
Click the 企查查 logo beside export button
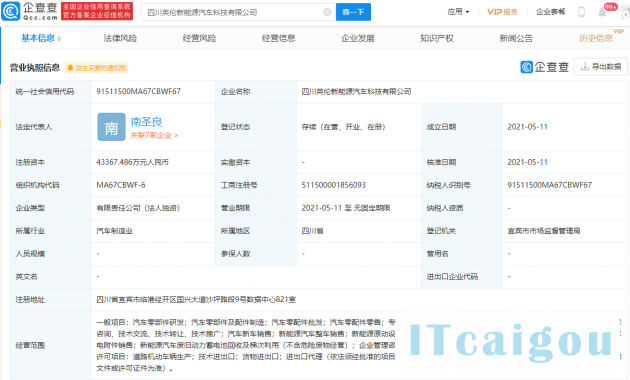pos(545,67)
